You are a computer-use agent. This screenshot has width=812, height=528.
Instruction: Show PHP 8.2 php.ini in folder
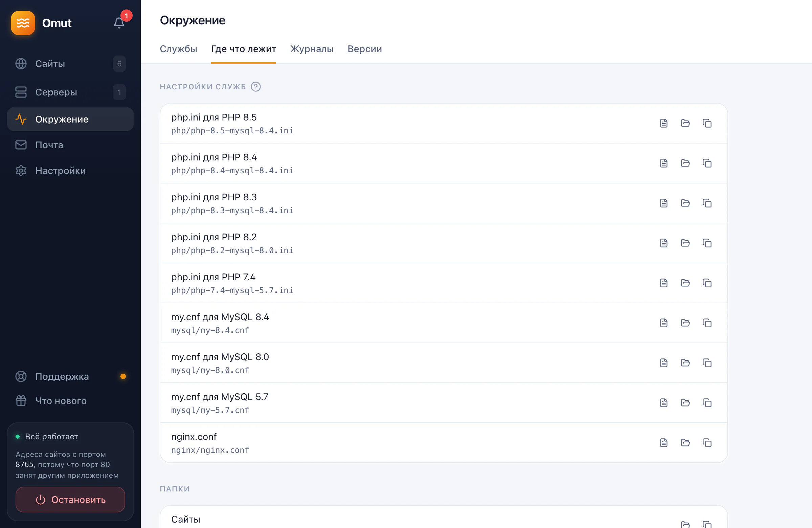(685, 243)
